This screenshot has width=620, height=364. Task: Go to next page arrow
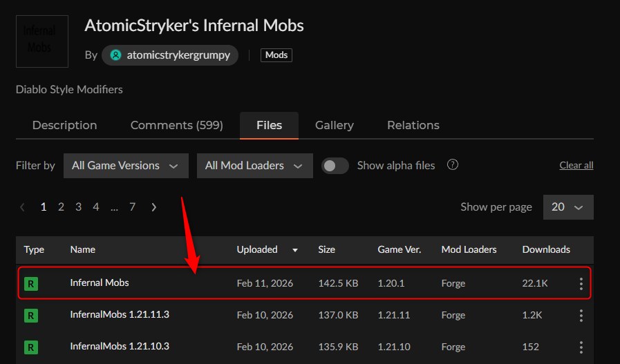point(154,207)
